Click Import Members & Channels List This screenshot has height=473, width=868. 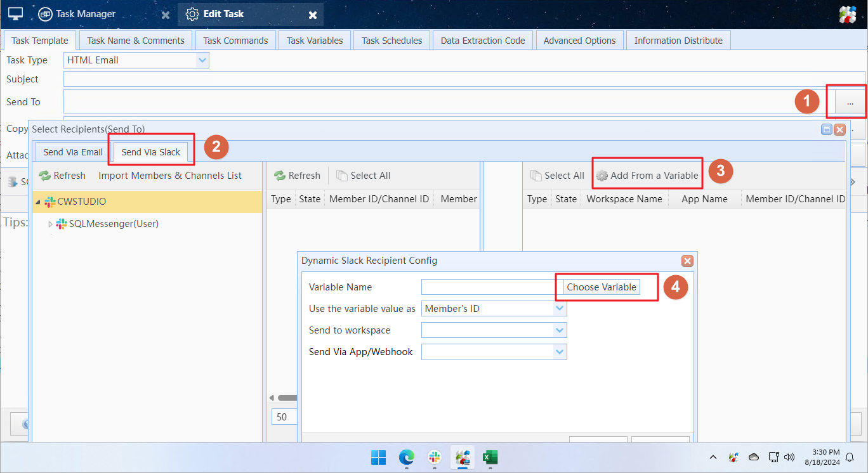170,176
